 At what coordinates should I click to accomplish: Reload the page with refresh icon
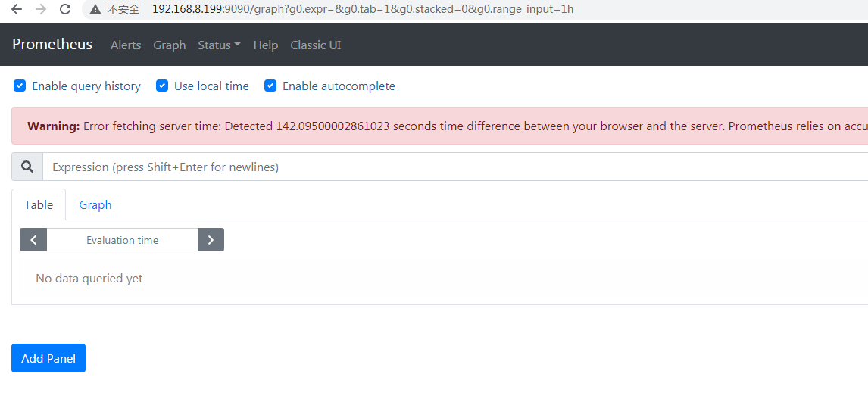pyautogui.click(x=65, y=9)
